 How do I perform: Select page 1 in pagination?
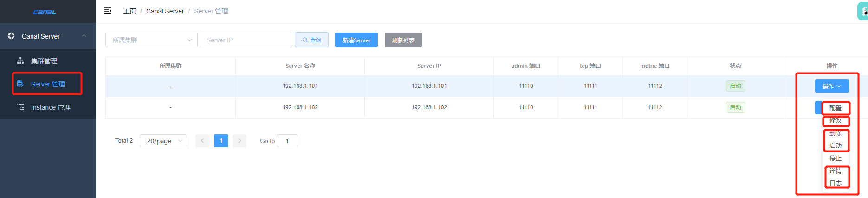(221, 141)
